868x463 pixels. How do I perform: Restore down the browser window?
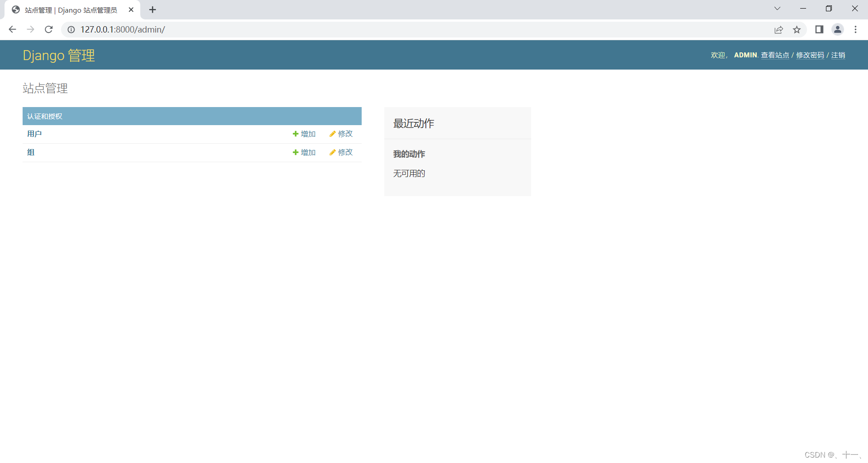coord(829,9)
